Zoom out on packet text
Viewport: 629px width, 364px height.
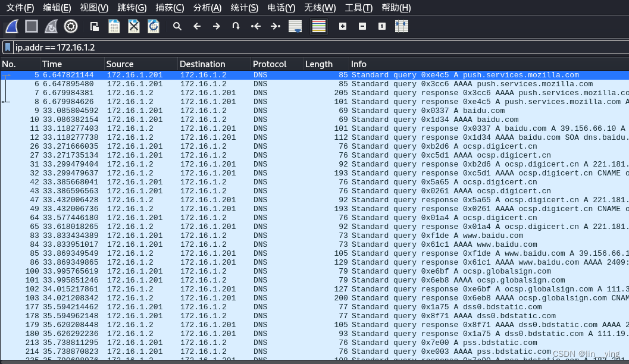click(x=362, y=26)
